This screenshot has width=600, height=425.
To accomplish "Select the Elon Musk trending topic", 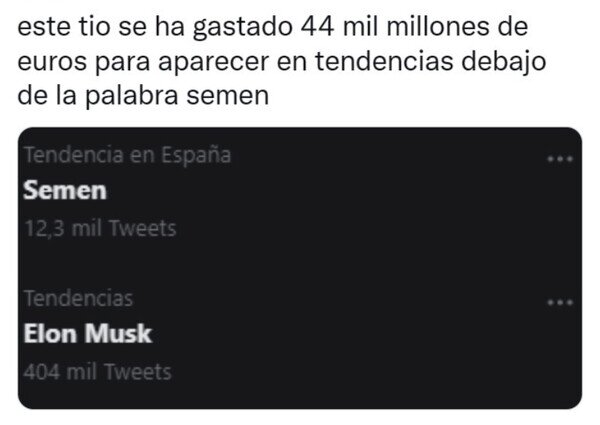I will [x=87, y=333].
